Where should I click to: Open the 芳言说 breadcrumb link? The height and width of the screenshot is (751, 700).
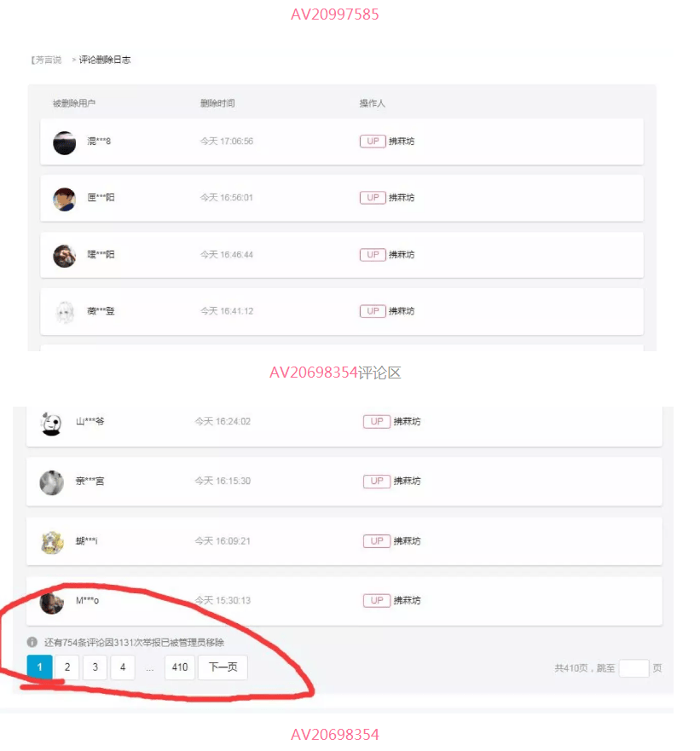click(47, 60)
